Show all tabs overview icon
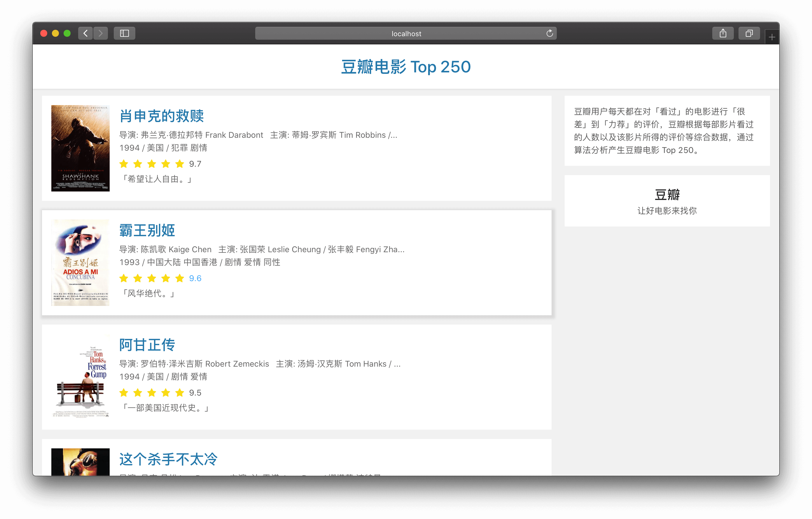This screenshot has height=519, width=812. pyautogui.click(x=749, y=33)
